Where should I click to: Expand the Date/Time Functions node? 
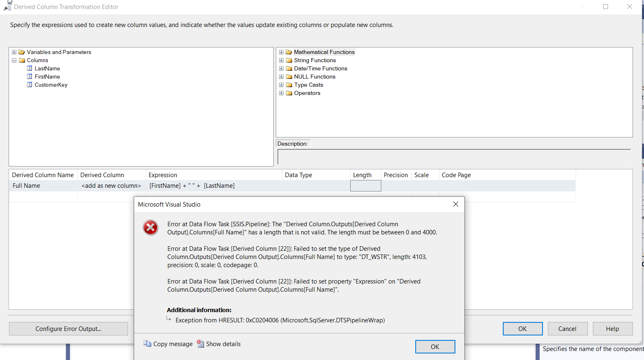pyautogui.click(x=281, y=68)
